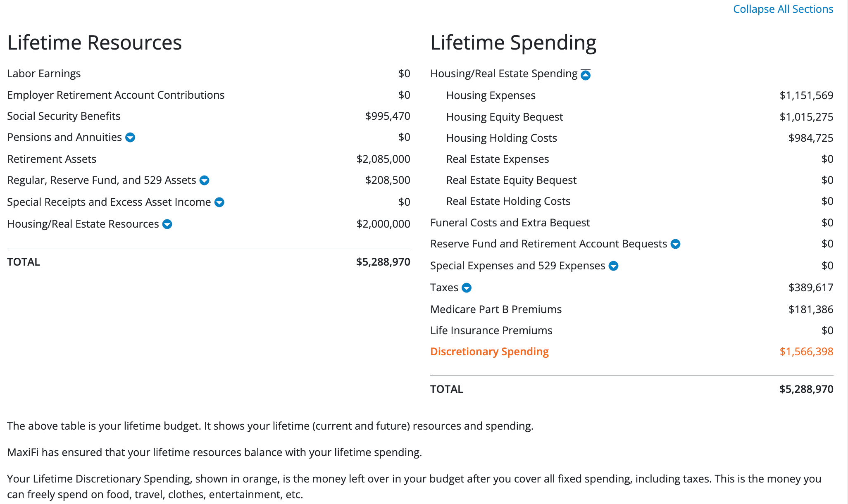This screenshot has height=504, width=848.
Task: Select the Funeral Costs and Extra Bequest label
Action: [510, 223]
